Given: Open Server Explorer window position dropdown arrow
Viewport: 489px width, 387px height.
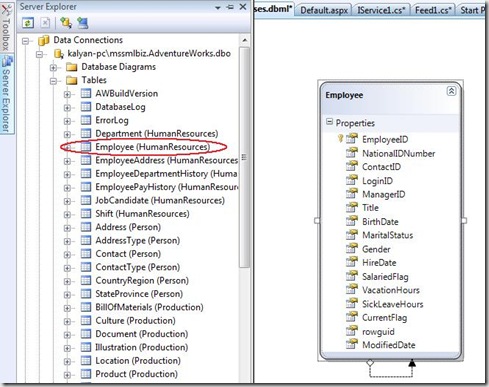Looking at the screenshot, I should (218, 7).
